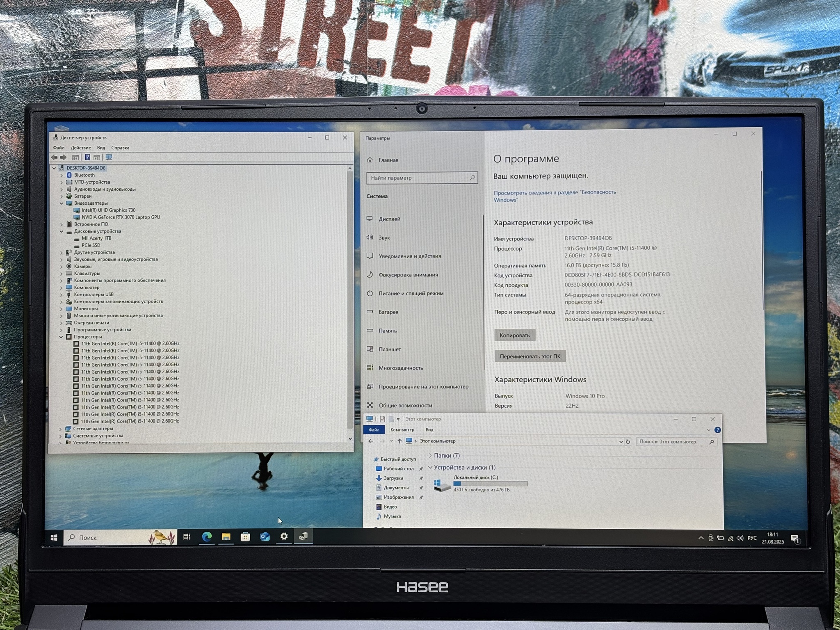
Task: Click the refresh icon in Explorer address bar
Action: (x=628, y=442)
